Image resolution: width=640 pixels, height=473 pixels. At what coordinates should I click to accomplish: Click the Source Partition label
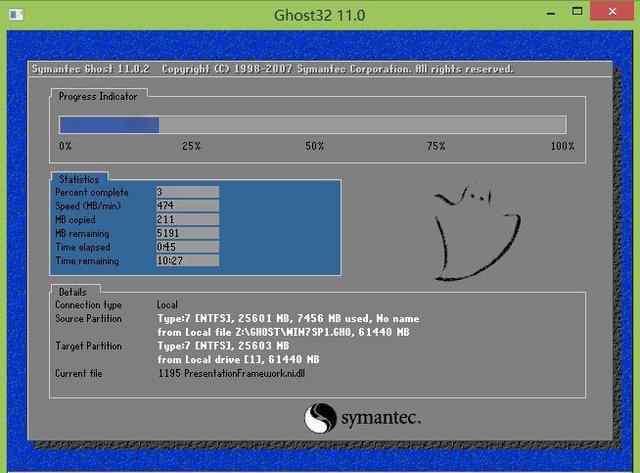(x=88, y=319)
